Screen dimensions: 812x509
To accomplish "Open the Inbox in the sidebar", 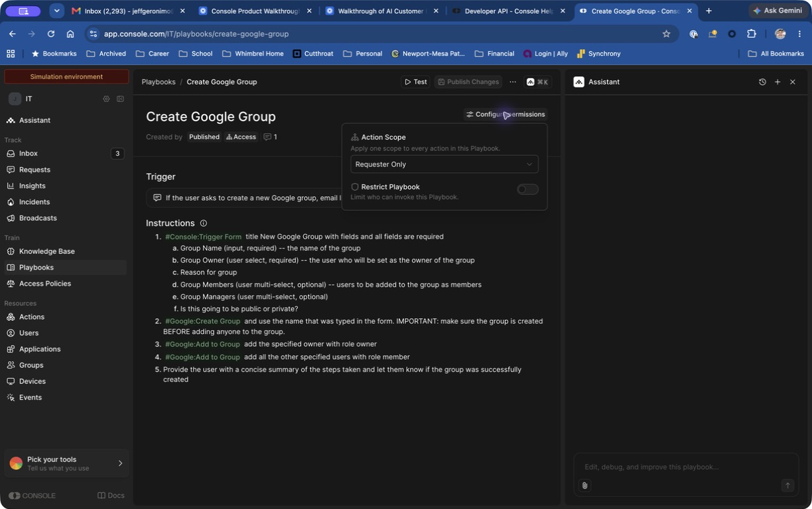I will (64, 153).
